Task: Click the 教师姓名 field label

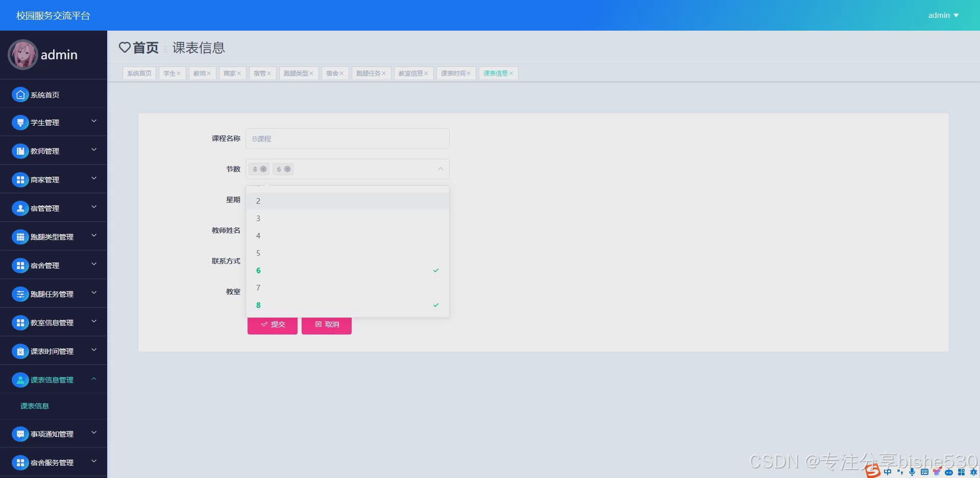Action: pyautogui.click(x=226, y=230)
